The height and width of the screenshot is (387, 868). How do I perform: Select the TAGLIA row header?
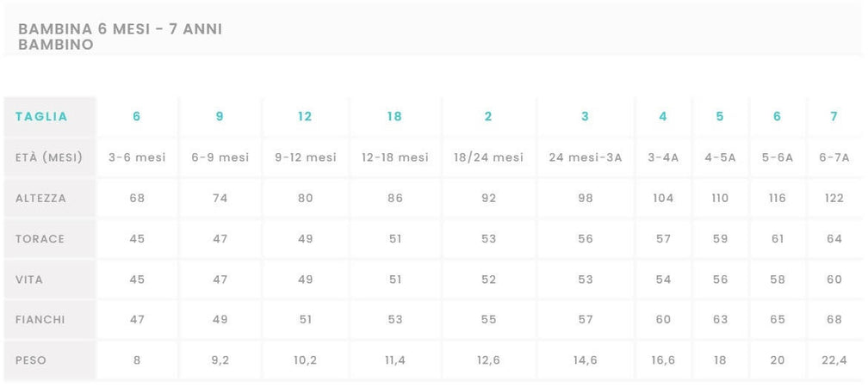[x=41, y=117]
